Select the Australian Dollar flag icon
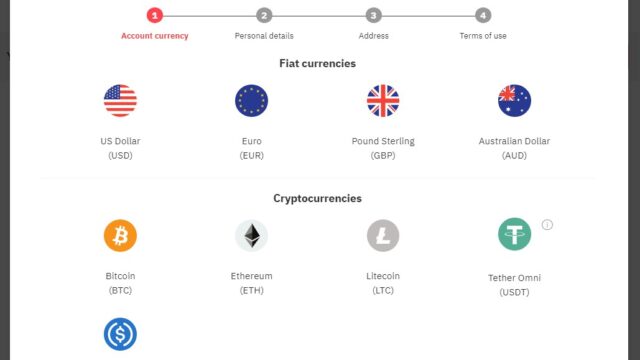The image size is (640, 360). point(514,101)
